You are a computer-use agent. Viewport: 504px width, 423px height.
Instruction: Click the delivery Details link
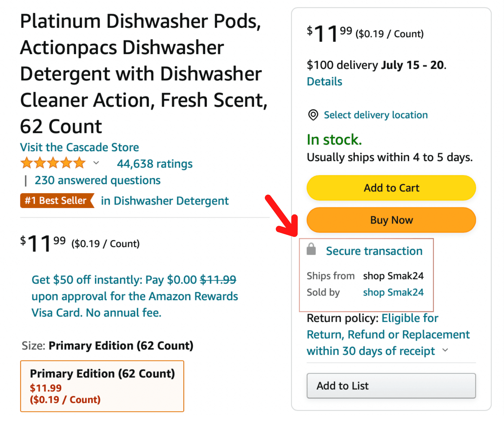324,82
